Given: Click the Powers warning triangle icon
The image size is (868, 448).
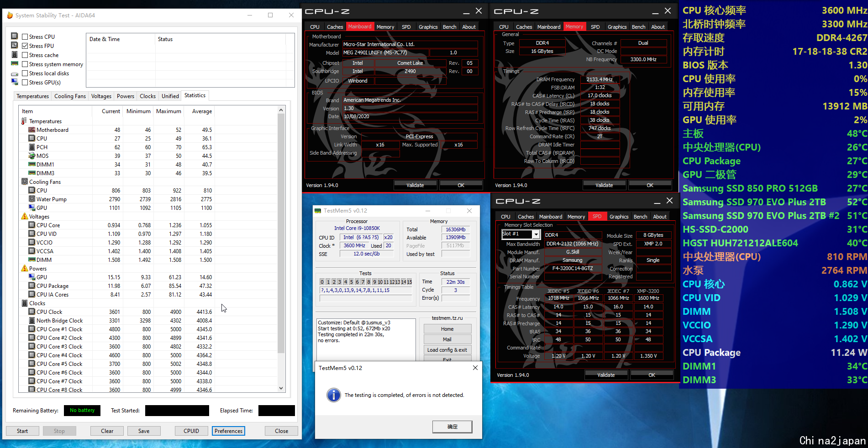Looking at the screenshot, I should point(25,268).
